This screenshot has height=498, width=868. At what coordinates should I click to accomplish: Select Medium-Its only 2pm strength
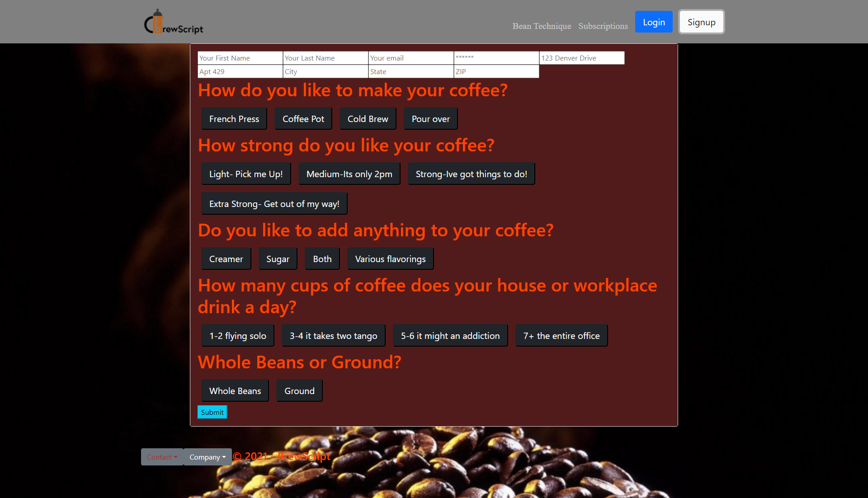(349, 174)
